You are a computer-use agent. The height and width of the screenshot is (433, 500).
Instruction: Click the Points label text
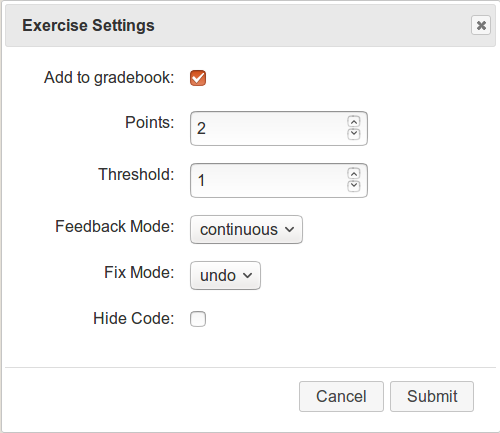[150, 122]
